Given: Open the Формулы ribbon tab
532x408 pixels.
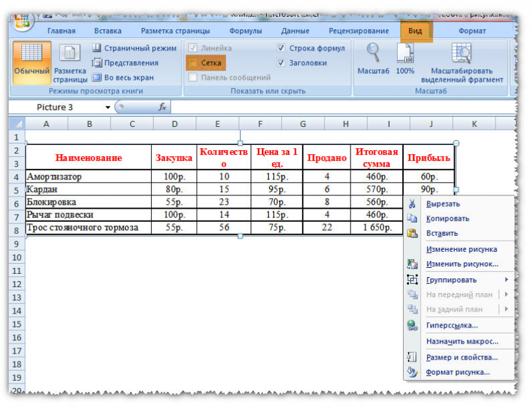Looking at the screenshot, I should coord(245,31).
